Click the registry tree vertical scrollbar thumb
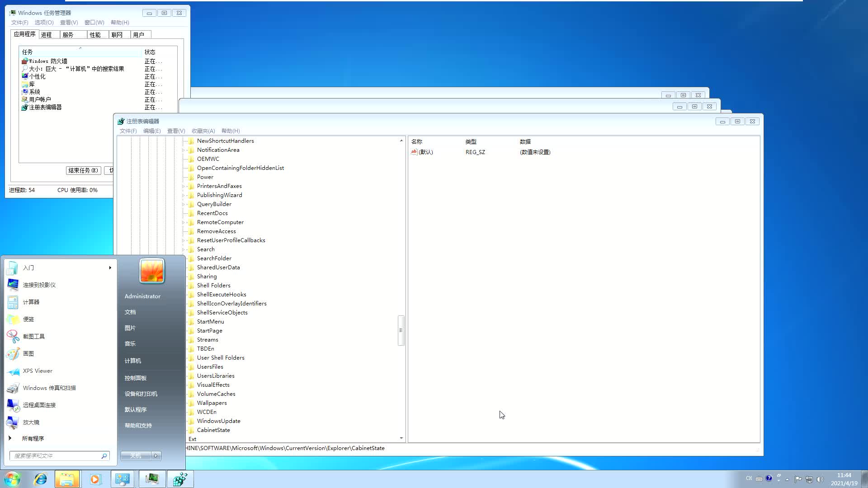This screenshot has height=488, width=868. 401,330
